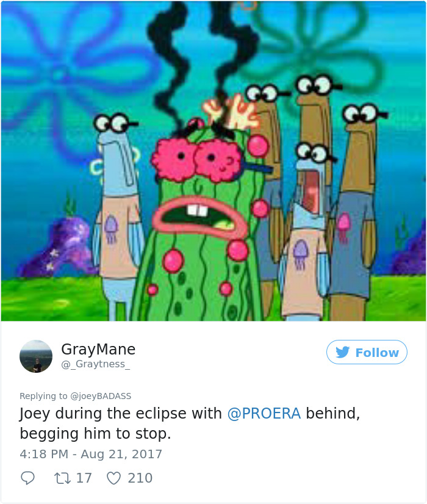The image size is (427, 504).
Task: Click the Twitter bird icon in Follow
Action: (x=343, y=352)
